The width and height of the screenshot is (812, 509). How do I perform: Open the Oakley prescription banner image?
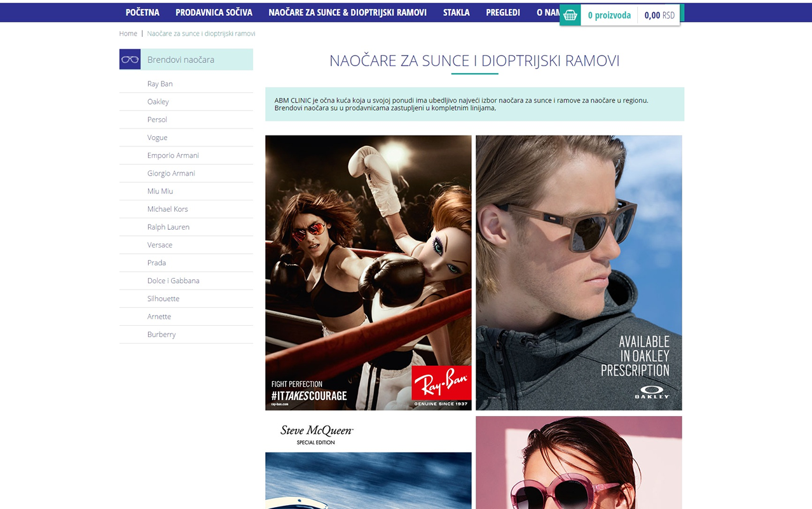coord(579,272)
